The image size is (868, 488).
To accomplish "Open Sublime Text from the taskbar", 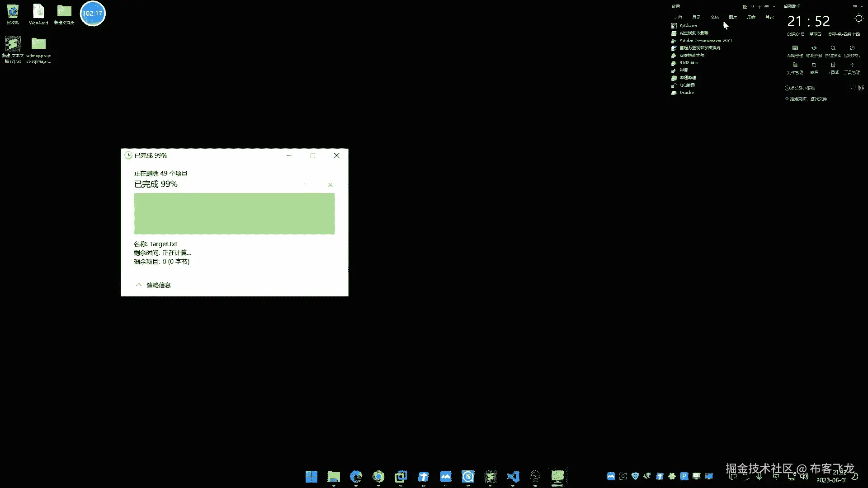I will pyautogui.click(x=491, y=476).
